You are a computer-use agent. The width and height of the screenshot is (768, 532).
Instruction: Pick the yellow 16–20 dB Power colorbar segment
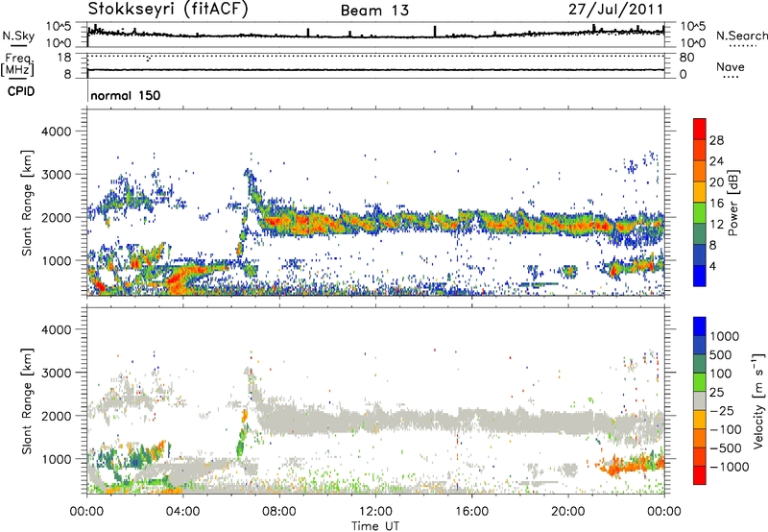tap(700, 191)
